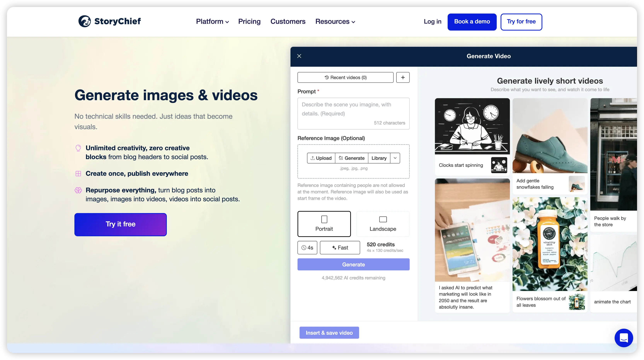Viewport: 644px width, 360px height.
Task: Click the Book a demo button
Action: click(472, 22)
